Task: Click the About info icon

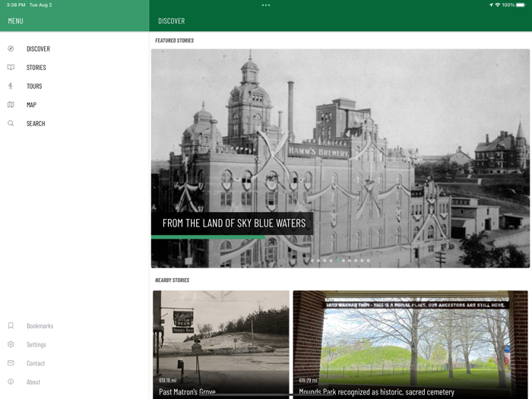Action: click(11, 382)
